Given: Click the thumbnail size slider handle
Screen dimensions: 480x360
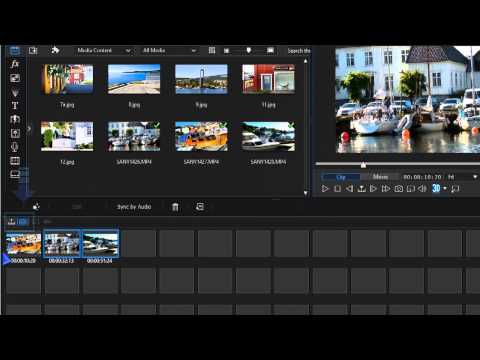Looking at the screenshot, I should coord(248,50).
